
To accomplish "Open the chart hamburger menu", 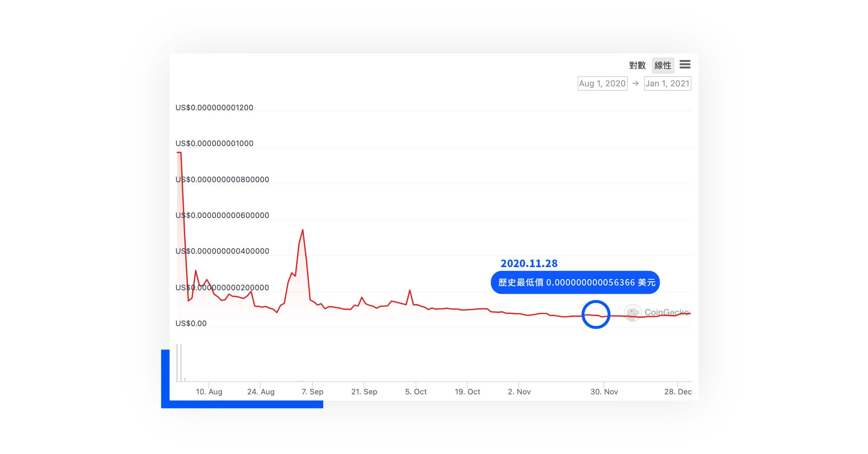I will tap(685, 65).
